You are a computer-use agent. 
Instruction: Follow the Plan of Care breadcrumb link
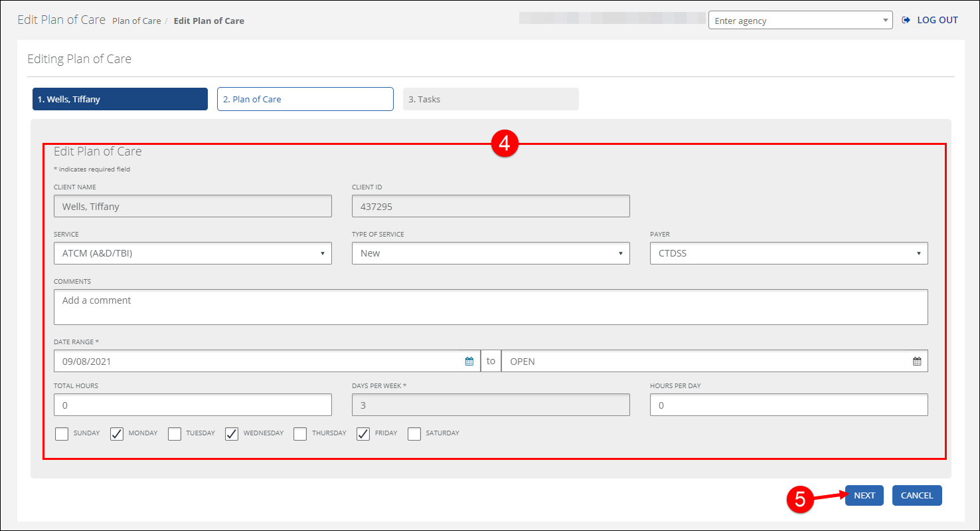(137, 21)
